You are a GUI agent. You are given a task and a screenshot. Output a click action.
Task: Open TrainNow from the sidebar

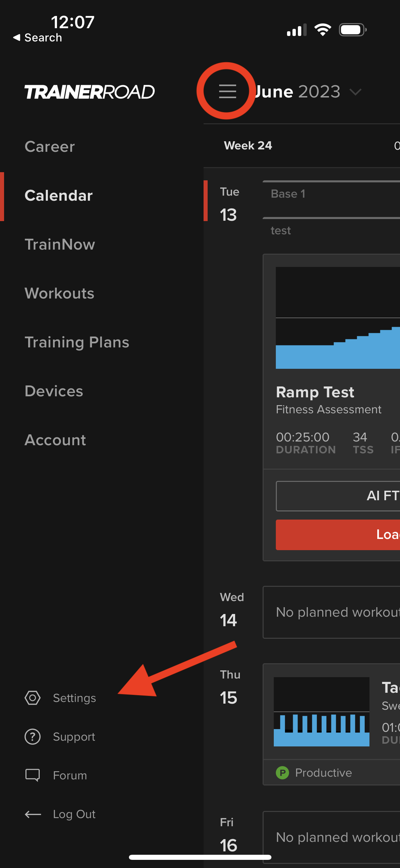(x=60, y=245)
